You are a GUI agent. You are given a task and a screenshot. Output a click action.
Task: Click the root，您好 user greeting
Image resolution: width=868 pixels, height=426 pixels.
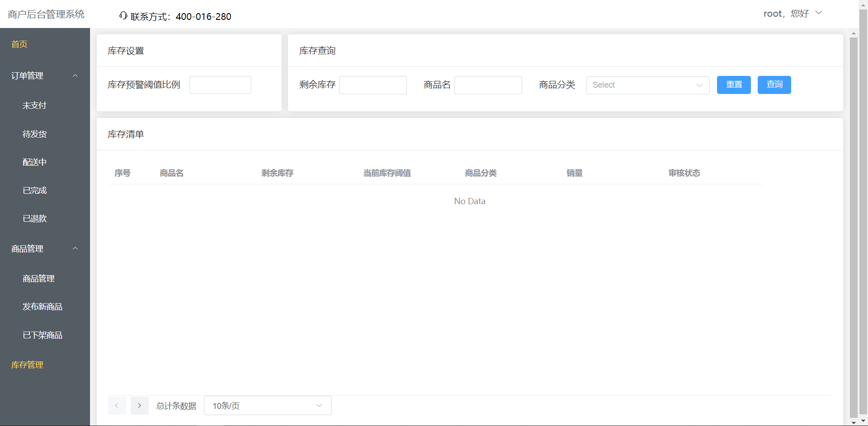(786, 14)
